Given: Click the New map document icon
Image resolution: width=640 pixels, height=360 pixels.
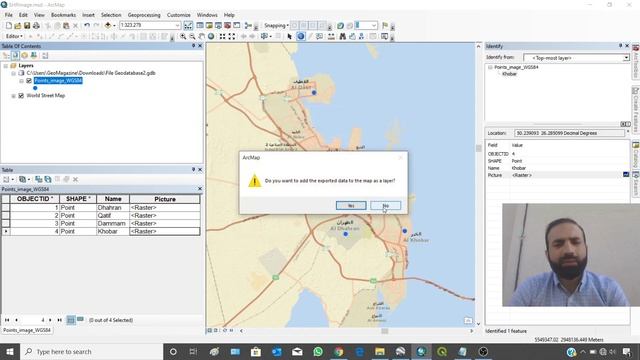Looking at the screenshot, I should 9,26.
